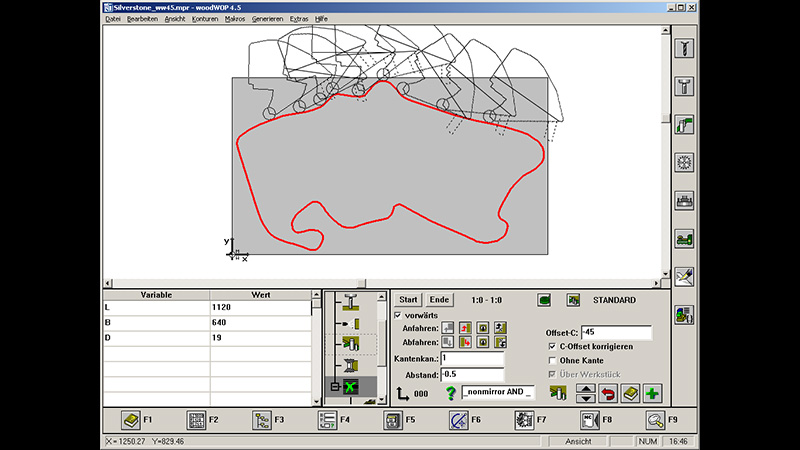Click the F9 magnifier zoom icon
800x450 pixels.
[654, 420]
